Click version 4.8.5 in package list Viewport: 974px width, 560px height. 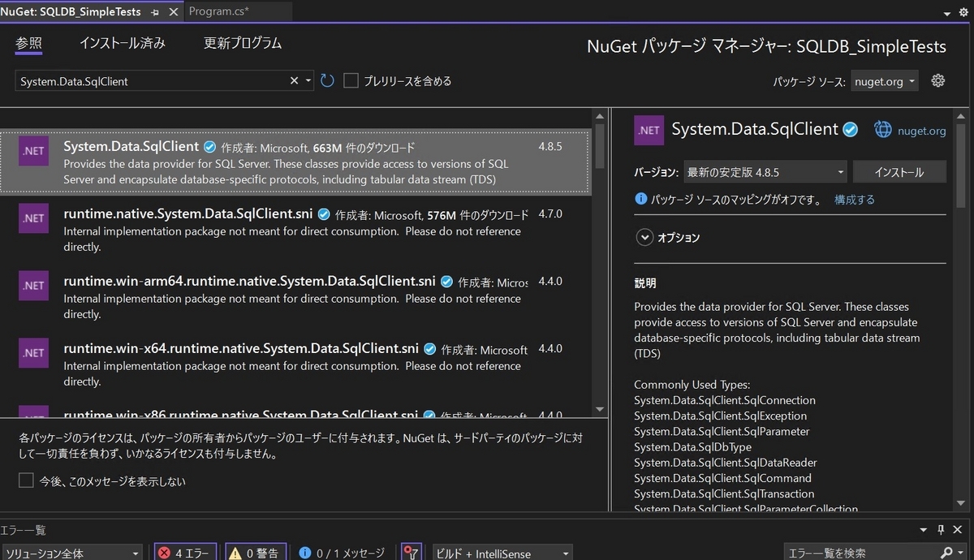550,147
